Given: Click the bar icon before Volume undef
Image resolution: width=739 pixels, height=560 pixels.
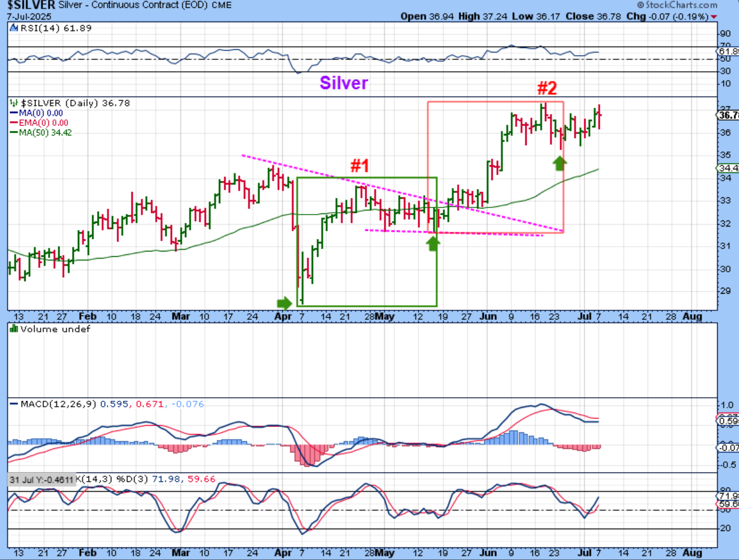Looking at the screenshot, I should click(13, 329).
